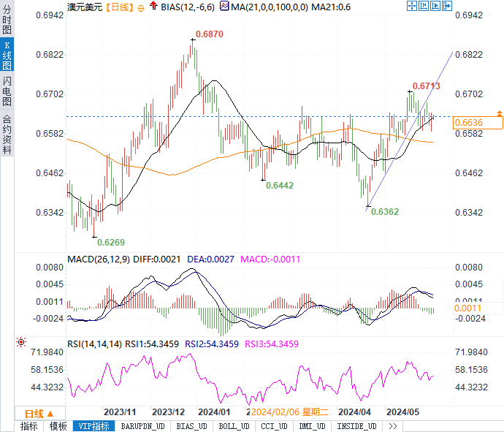
Task: Choose the CCI_UD indicator
Action: pos(274,426)
